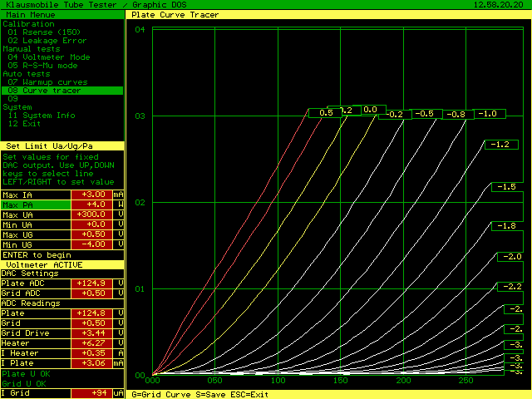Click Max IA value +3.00 field
This screenshot has width=532, height=399.
click(x=91, y=195)
